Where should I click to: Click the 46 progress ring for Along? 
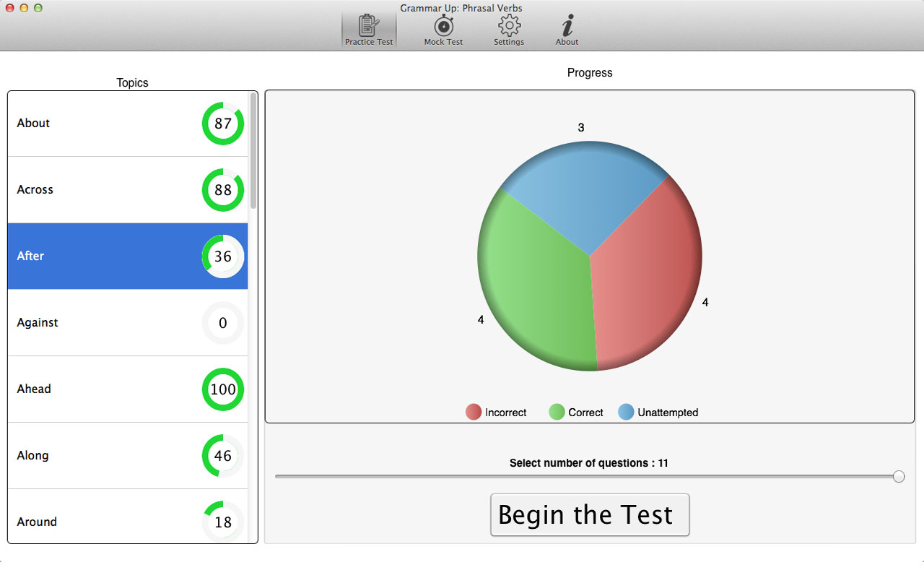tap(223, 456)
